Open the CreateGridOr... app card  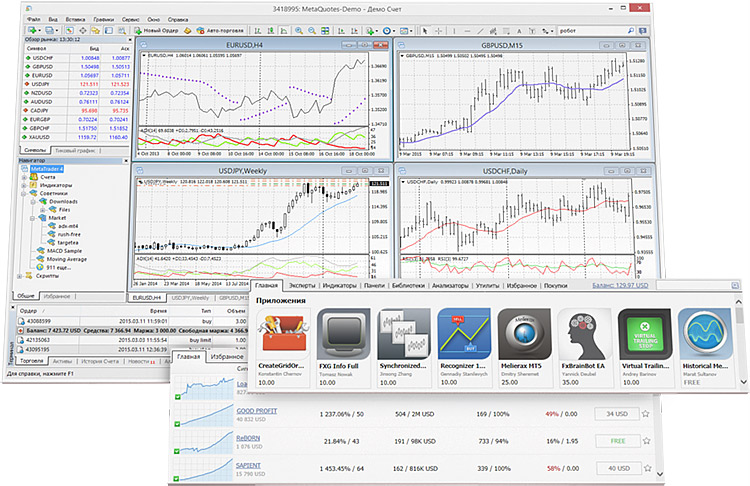pyautogui.click(x=283, y=347)
